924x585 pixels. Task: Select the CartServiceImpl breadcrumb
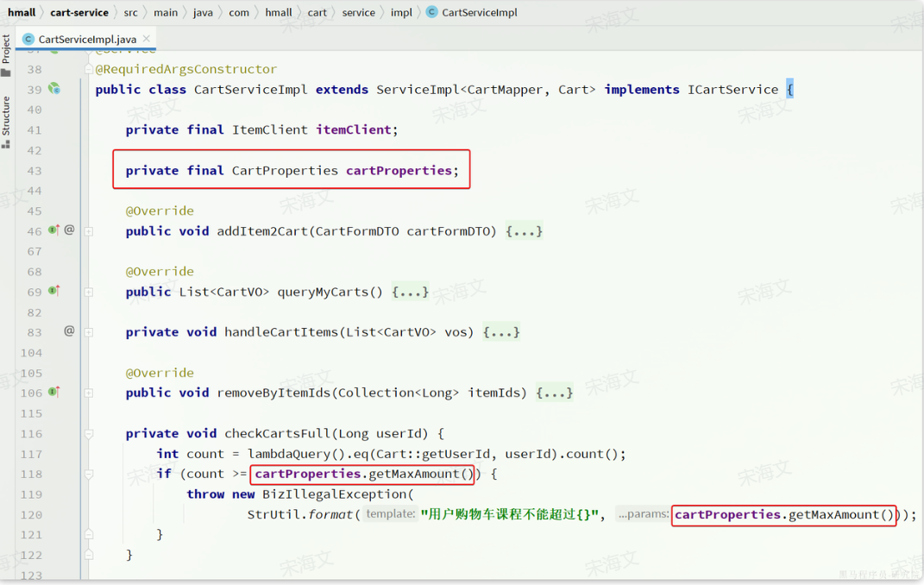pyautogui.click(x=480, y=12)
